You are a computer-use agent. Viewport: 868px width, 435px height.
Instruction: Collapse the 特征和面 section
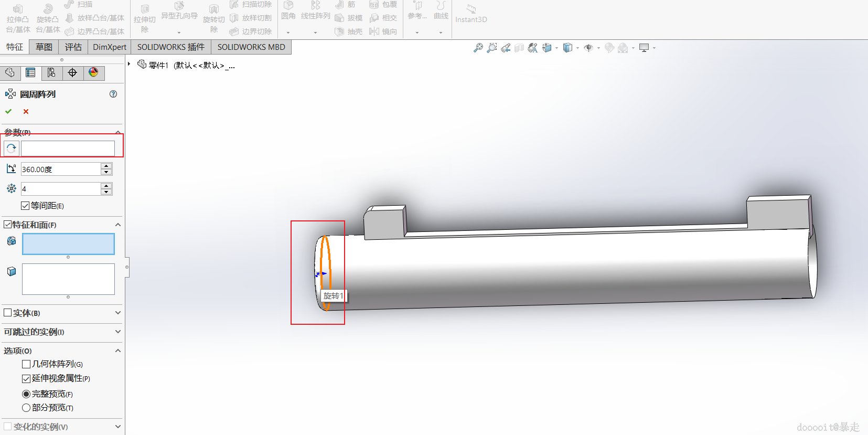[x=118, y=225]
